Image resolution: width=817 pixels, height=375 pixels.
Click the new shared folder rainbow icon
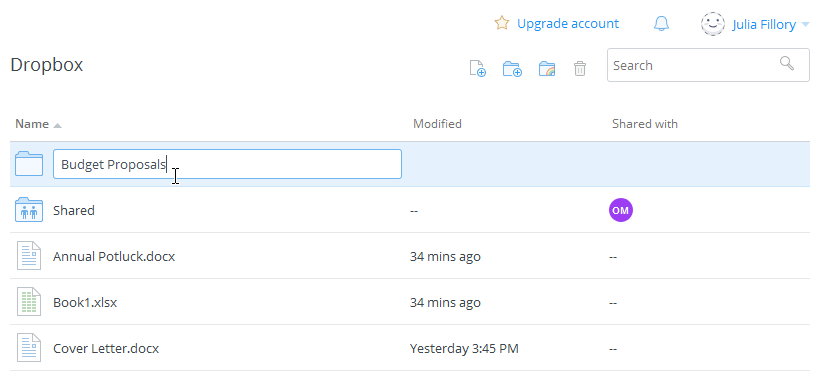pyautogui.click(x=547, y=68)
